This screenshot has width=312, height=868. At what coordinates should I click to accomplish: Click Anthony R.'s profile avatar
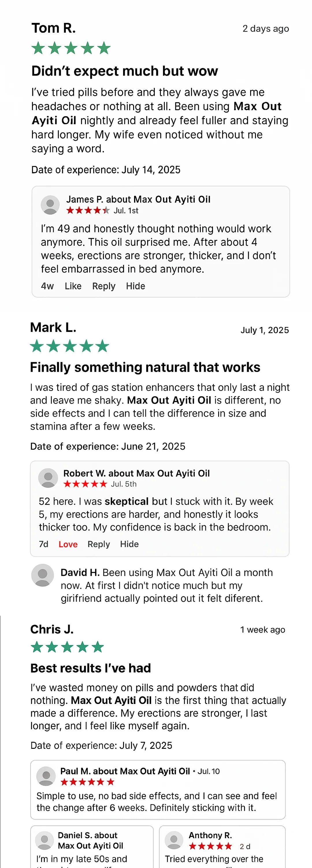pyautogui.click(x=174, y=840)
